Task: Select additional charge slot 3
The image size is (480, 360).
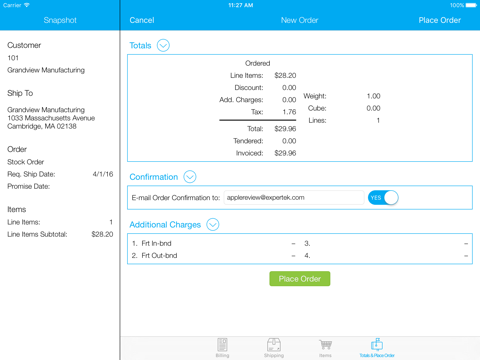Action: point(386,243)
